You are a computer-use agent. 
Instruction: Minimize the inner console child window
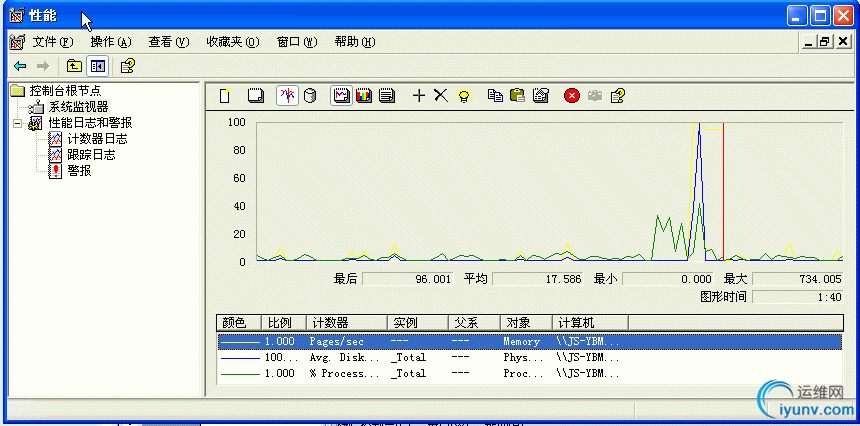808,42
